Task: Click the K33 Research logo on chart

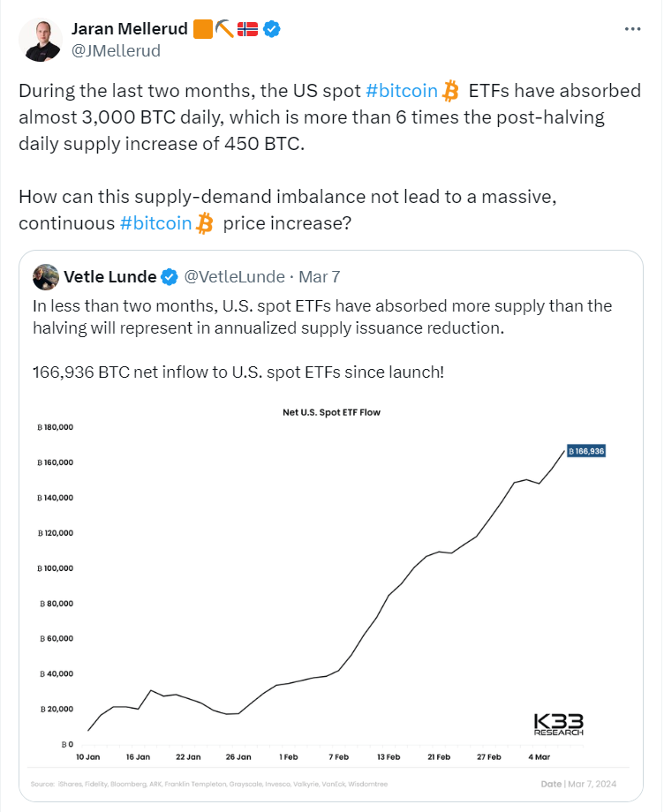Action: (558, 725)
